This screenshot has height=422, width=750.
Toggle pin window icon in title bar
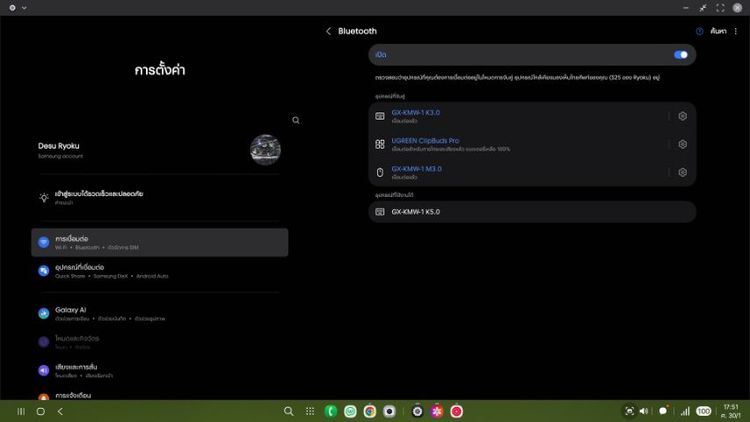(703, 7)
